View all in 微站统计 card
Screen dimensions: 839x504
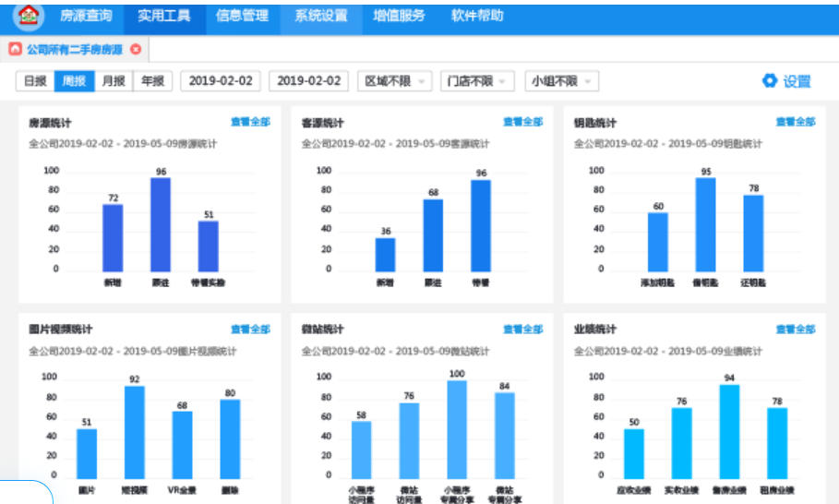(x=522, y=329)
